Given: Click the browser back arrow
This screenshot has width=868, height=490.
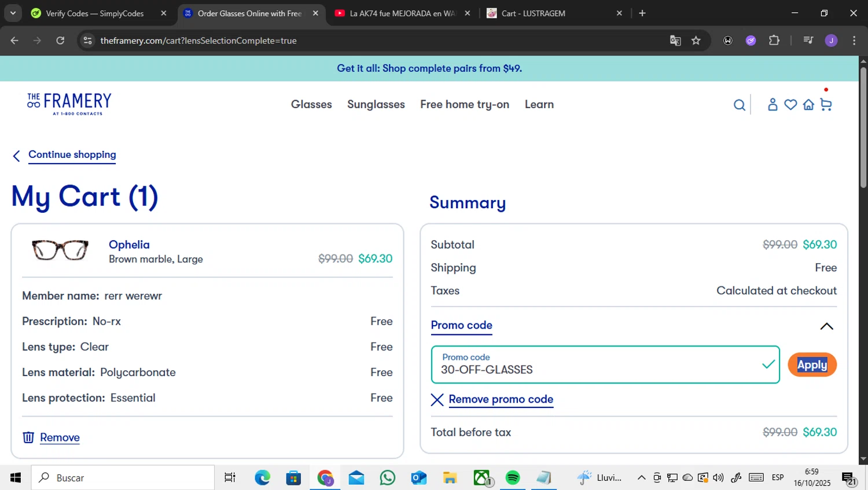Looking at the screenshot, I should click(14, 40).
